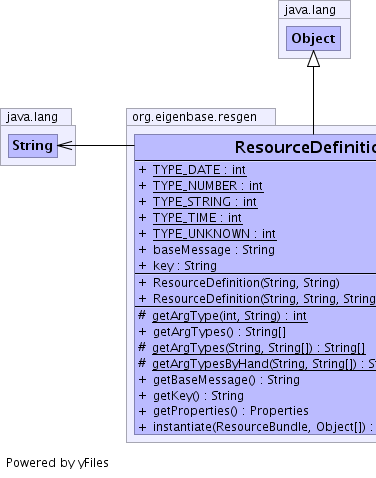376x478 pixels.
Task: Select the ResourceDefinition(String, String) constructor
Action: click(x=246, y=283)
